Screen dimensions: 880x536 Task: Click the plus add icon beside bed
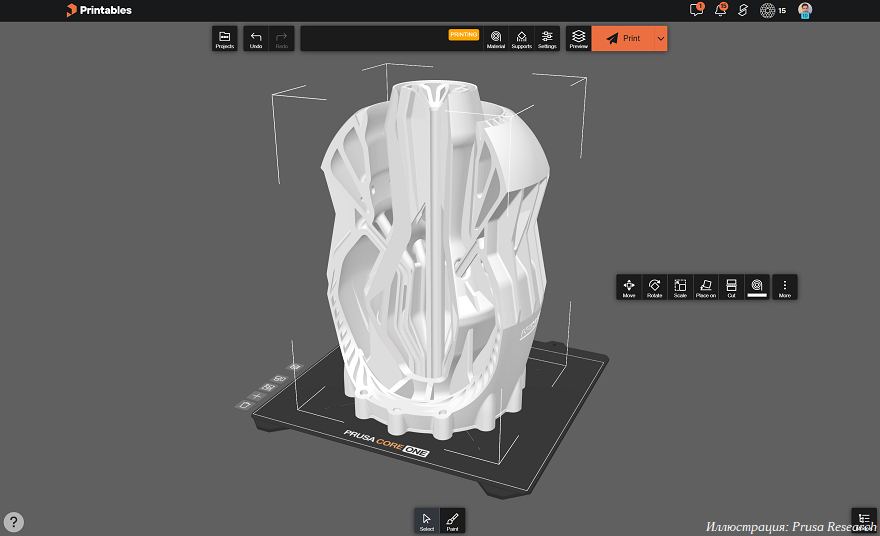tap(257, 396)
